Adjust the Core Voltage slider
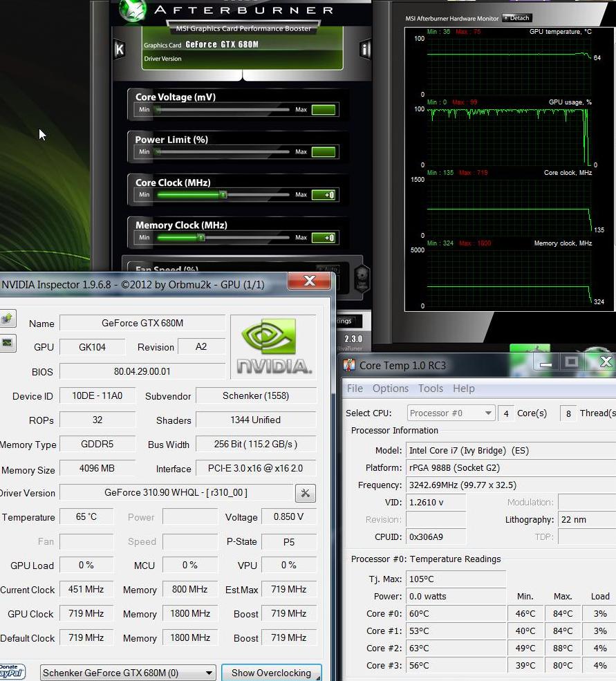The image size is (616, 681). [224, 109]
